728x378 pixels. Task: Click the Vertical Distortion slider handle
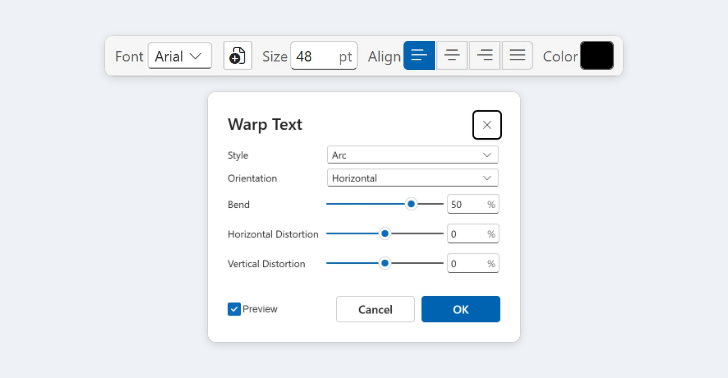point(384,263)
